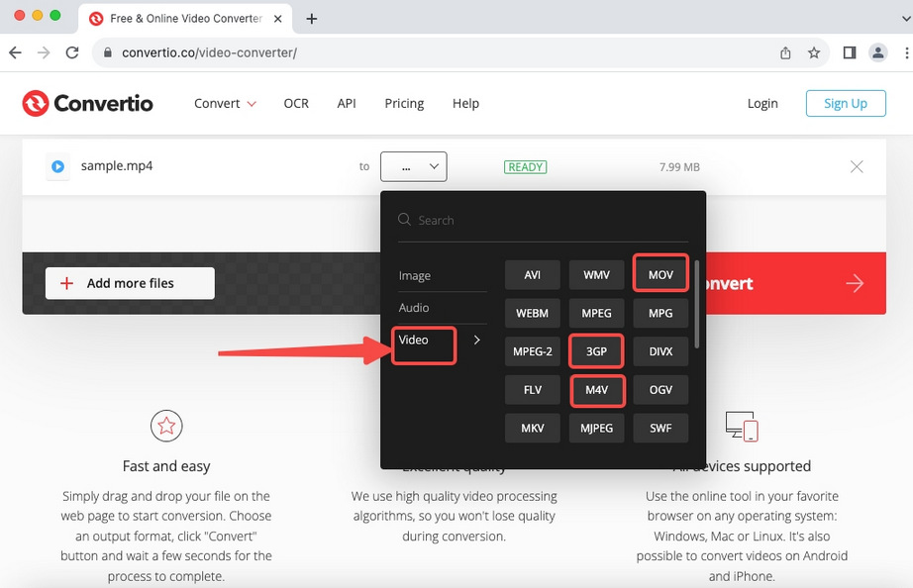Click the Sign Up button
The height and width of the screenshot is (588, 913).
(x=846, y=103)
